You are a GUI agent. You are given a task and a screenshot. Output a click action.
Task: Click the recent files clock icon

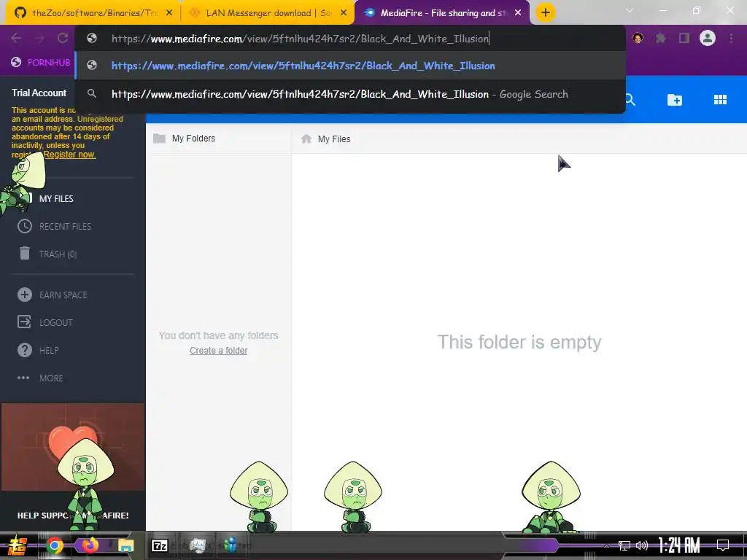pos(24,226)
